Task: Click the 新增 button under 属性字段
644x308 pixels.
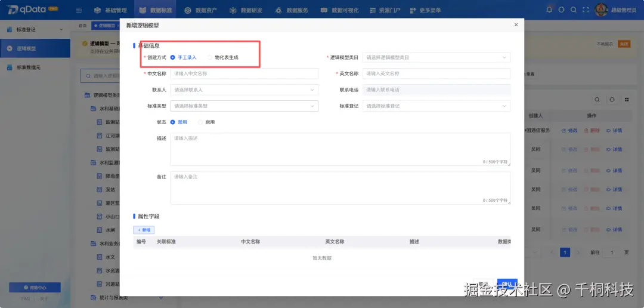Action: (x=144, y=230)
